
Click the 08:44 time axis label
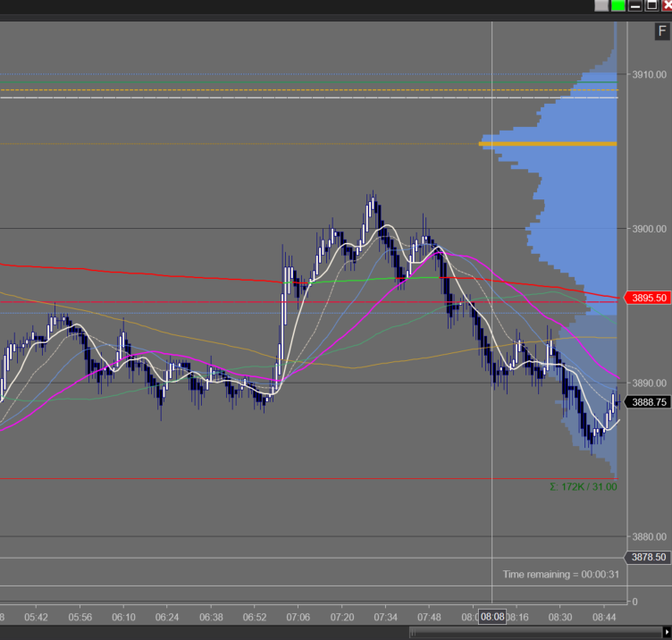(604, 618)
